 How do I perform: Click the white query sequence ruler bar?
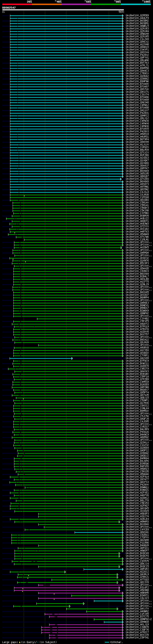tap(63, 10)
